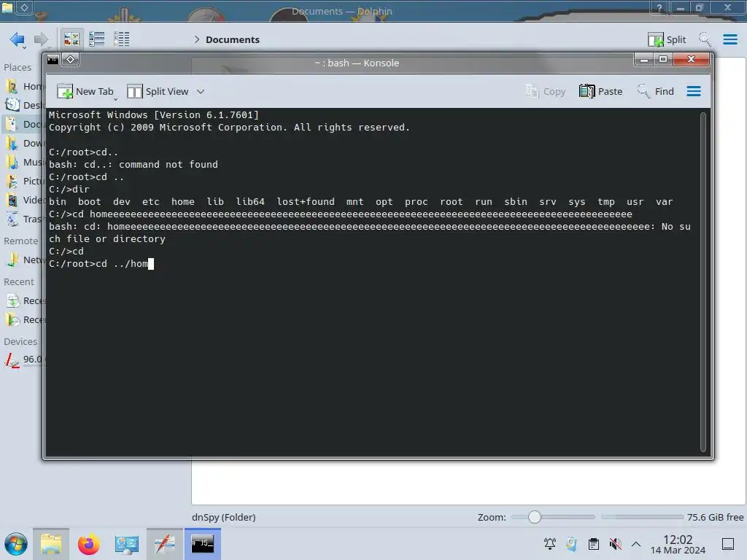Select Network in Remote section
Image resolution: width=747 pixels, height=560 pixels.
(x=24, y=260)
